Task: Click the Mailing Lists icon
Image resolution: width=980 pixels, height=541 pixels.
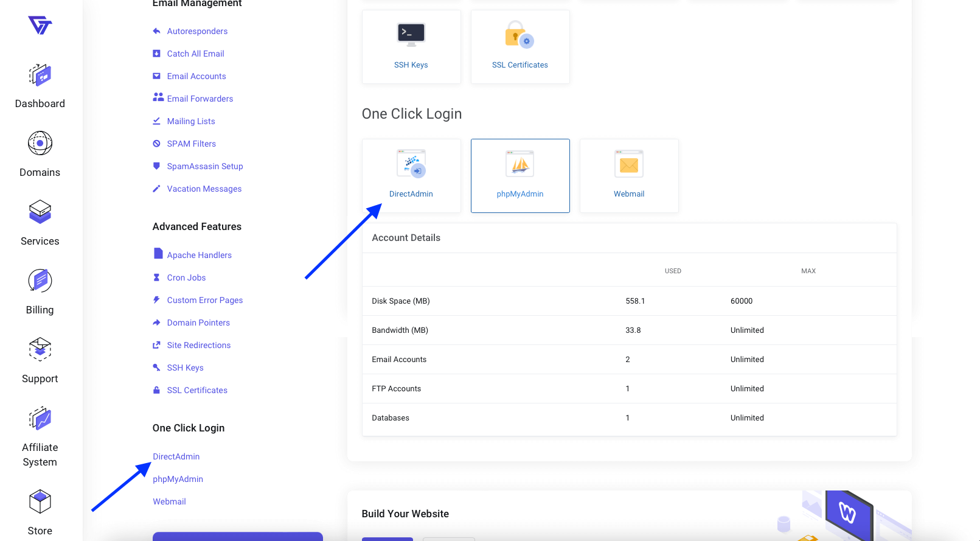Action: click(x=156, y=121)
